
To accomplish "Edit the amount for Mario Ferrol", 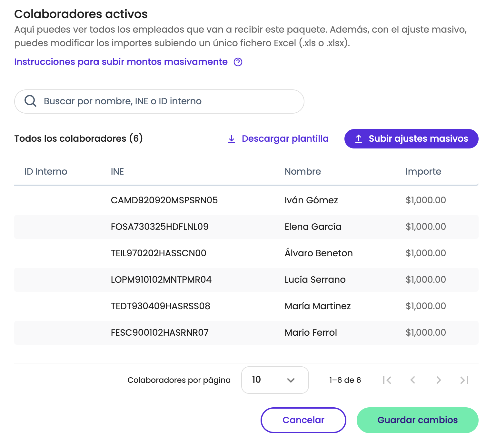I will coord(426,333).
